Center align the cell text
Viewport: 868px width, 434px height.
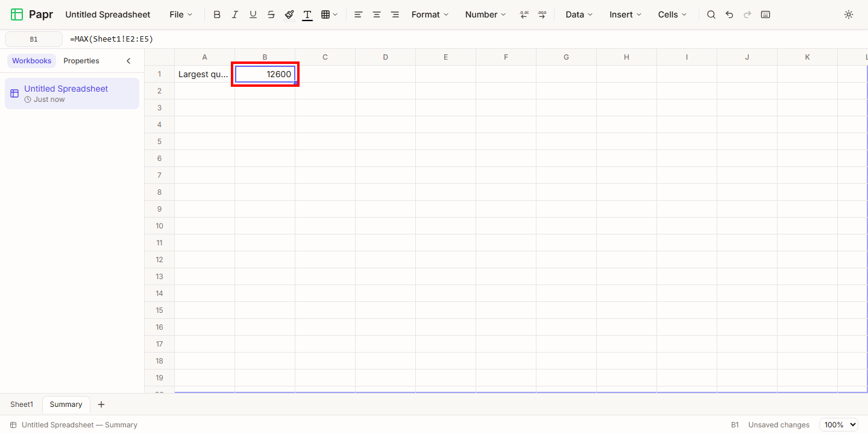(377, 14)
